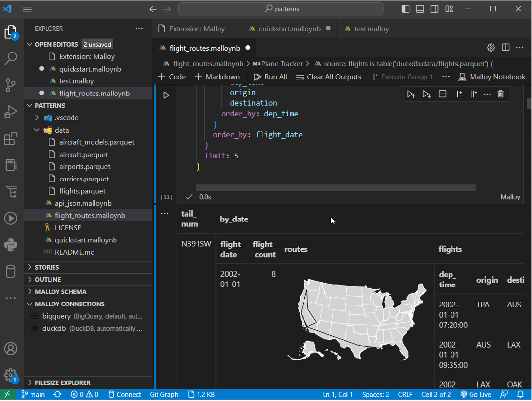532x401 pixels.
Task: Delete the current cell with trash icon
Action: (x=500, y=94)
